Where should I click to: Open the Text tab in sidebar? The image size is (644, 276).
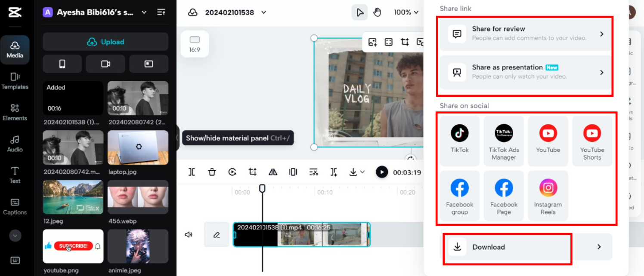15,175
